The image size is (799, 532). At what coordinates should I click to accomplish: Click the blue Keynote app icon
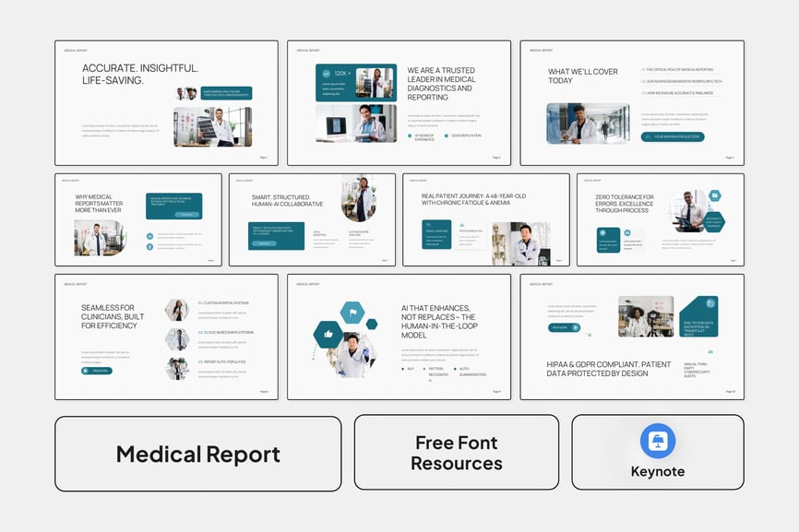click(658, 441)
